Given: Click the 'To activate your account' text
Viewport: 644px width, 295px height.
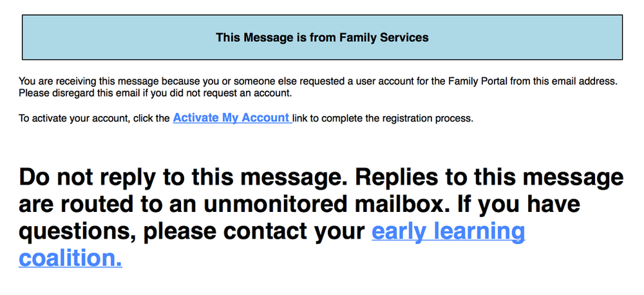Looking at the screenshot, I should coord(71,119).
